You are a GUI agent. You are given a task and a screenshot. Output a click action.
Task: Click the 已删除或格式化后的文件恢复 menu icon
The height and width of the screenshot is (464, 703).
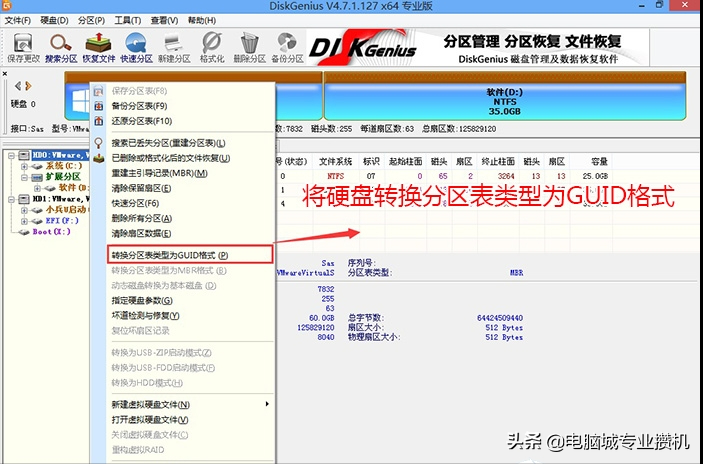click(x=99, y=158)
